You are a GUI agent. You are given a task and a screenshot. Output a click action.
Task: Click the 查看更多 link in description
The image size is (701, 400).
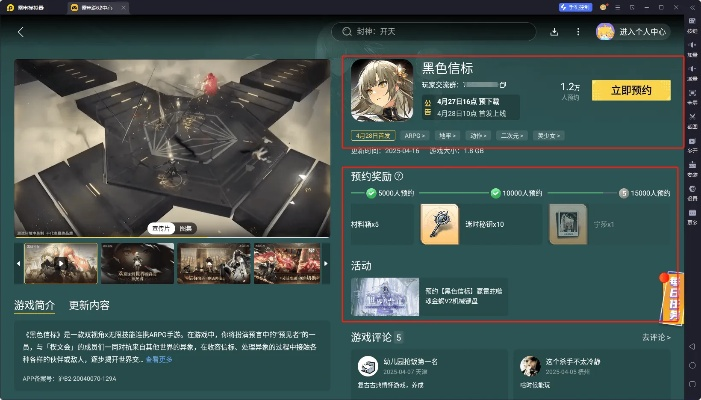pos(159,359)
